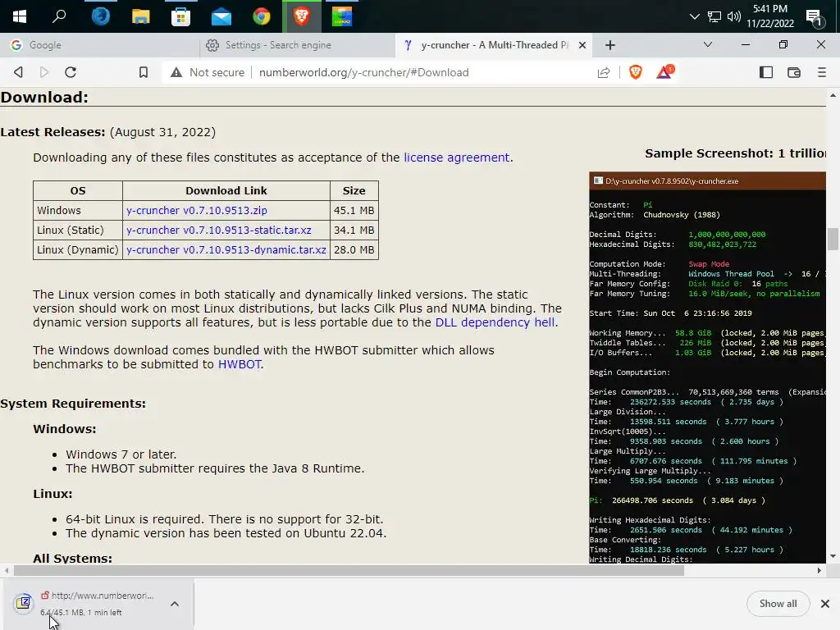This screenshot has height=630, width=840.
Task: Open the license agreement link
Action: [x=456, y=157]
